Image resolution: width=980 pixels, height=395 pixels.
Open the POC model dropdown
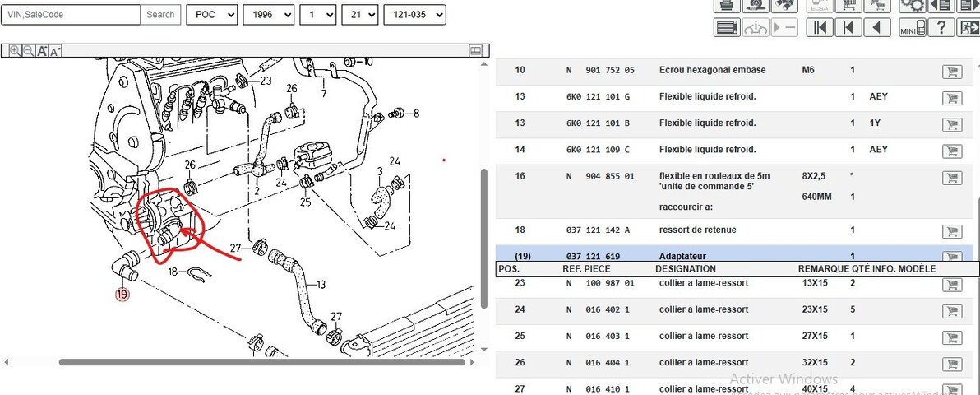tap(211, 14)
